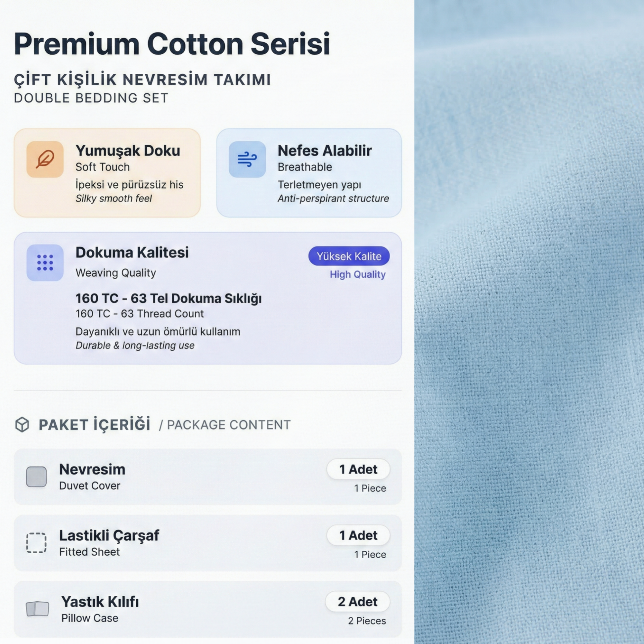The width and height of the screenshot is (644, 644).
Task: Click the pillow icon beside Yastık Kılıfı
Action: pyautogui.click(x=37, y=609)
